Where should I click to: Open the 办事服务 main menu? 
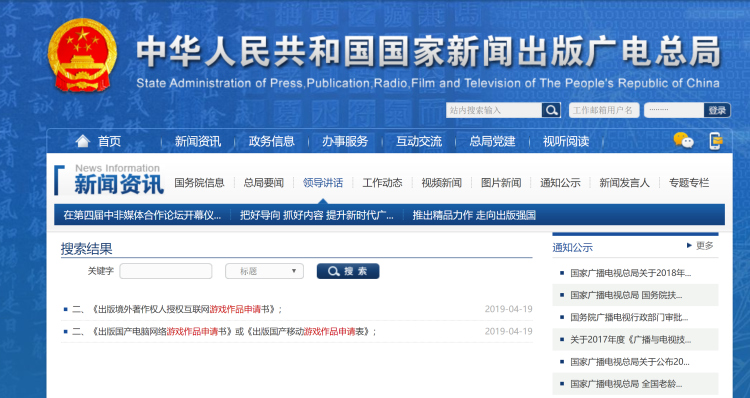click(x=345, y=141)
